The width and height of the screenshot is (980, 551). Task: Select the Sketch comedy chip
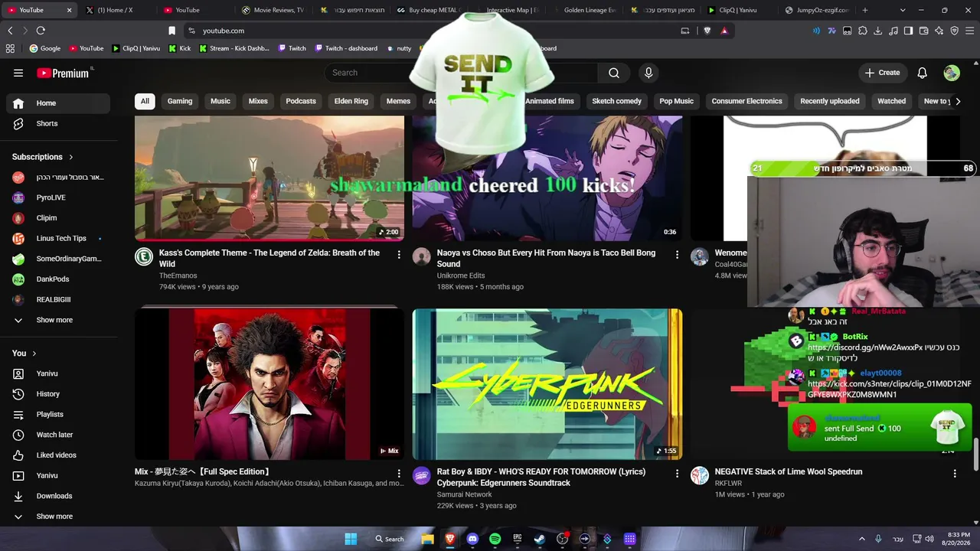point(616,101)
